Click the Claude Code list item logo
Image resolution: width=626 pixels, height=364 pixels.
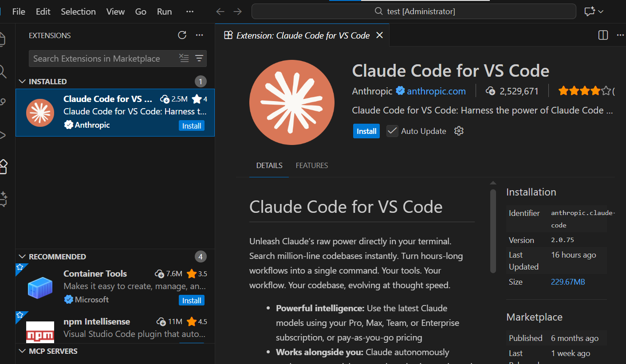point(40,113)
